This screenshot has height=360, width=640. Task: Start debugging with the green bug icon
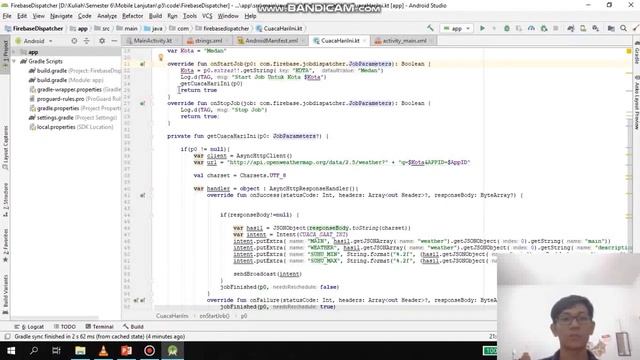click(x=507, y=28)
